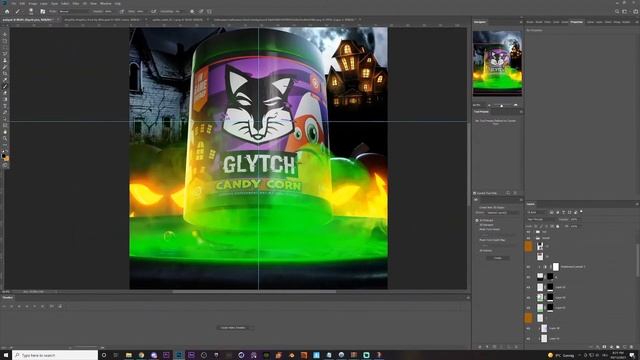Click the foreground color swatch
Screen dimensions: 640x360
pyautogui.click(x=4, y=156)
